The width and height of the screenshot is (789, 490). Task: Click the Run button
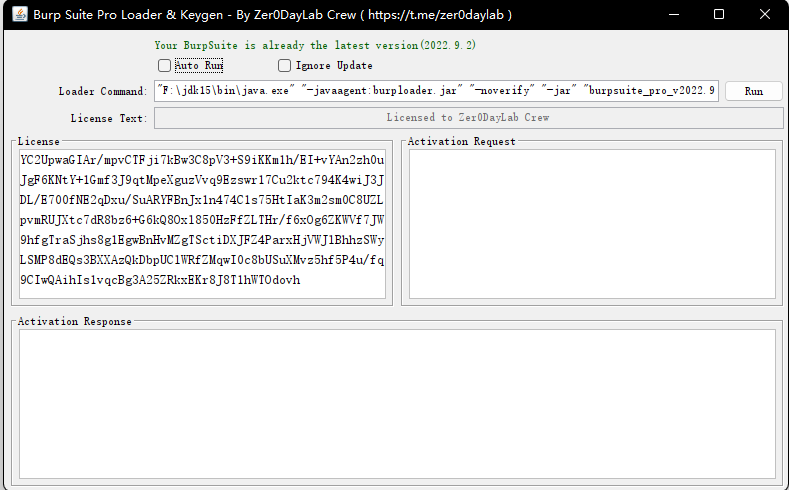pos(753,91)
